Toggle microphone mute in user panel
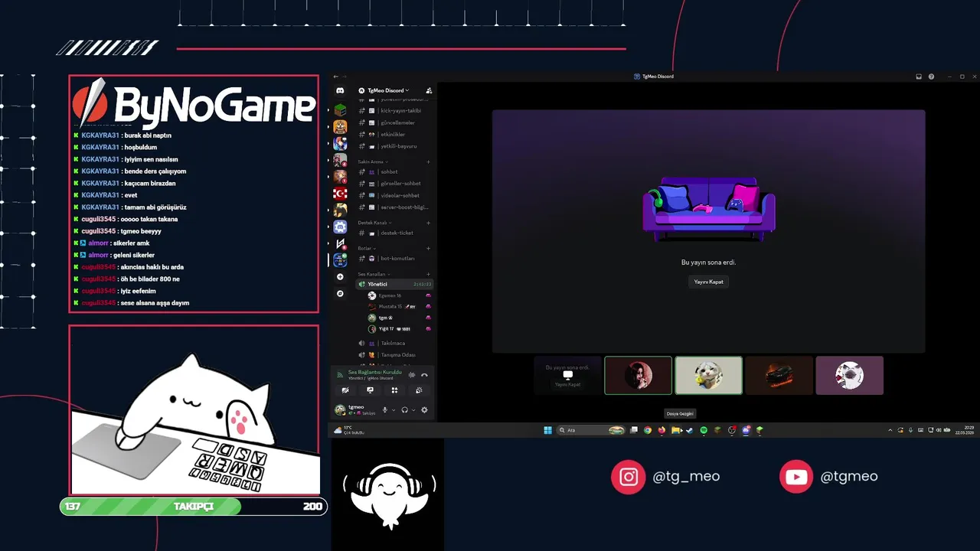980x551 pixels. tap(385, 410)
